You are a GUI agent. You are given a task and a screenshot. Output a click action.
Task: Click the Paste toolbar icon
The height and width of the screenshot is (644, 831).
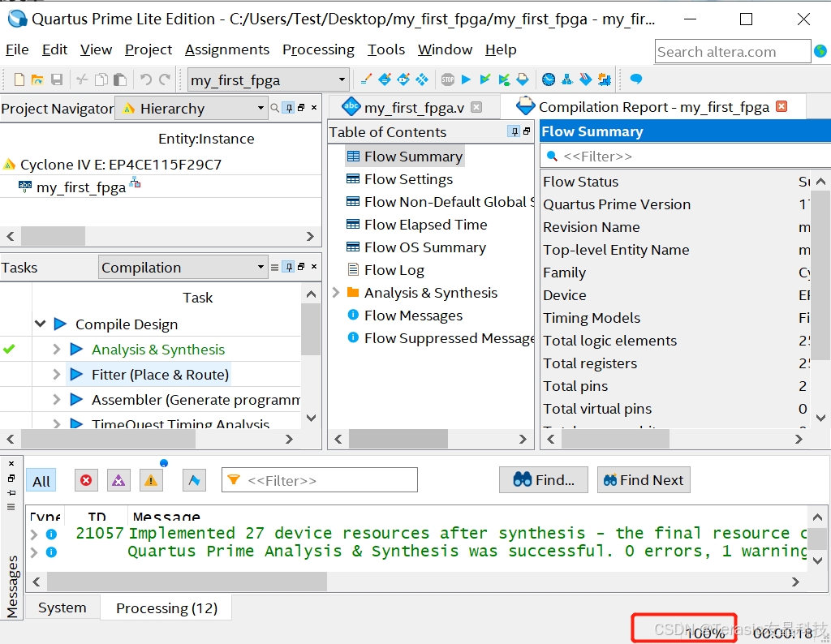coord(120,80)
